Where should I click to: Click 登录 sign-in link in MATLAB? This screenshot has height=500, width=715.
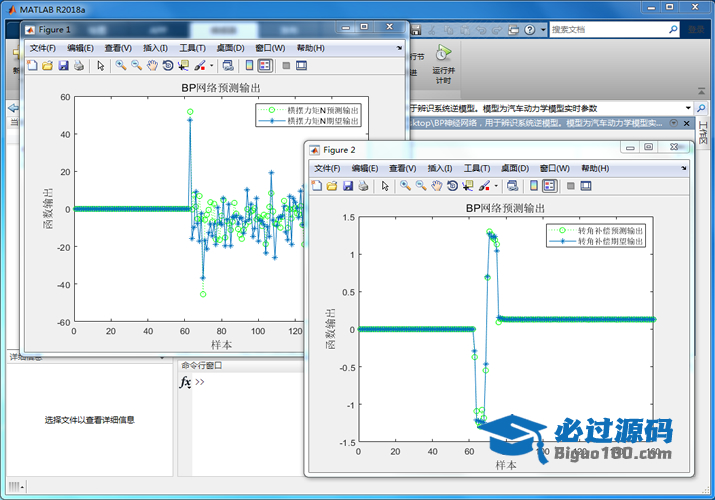695,30
